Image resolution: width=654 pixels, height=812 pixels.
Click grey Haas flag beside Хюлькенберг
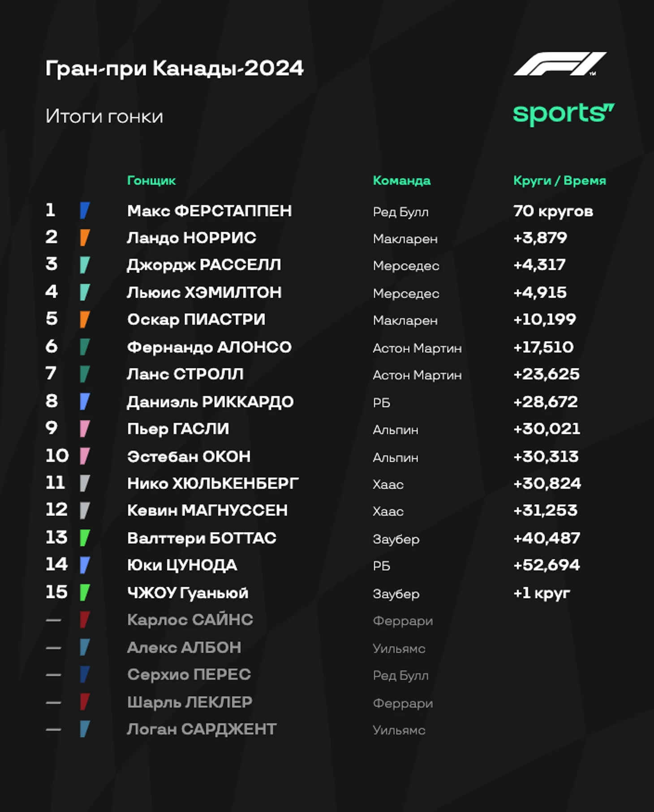[x=85, y=483]
